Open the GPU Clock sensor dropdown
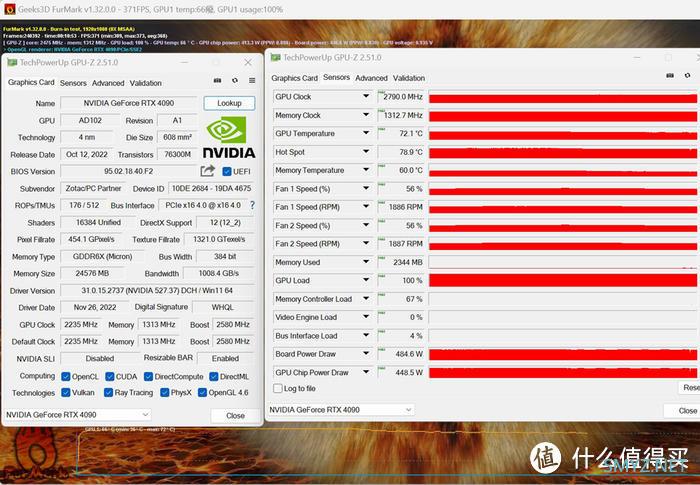700x485 pixels. 366,96
